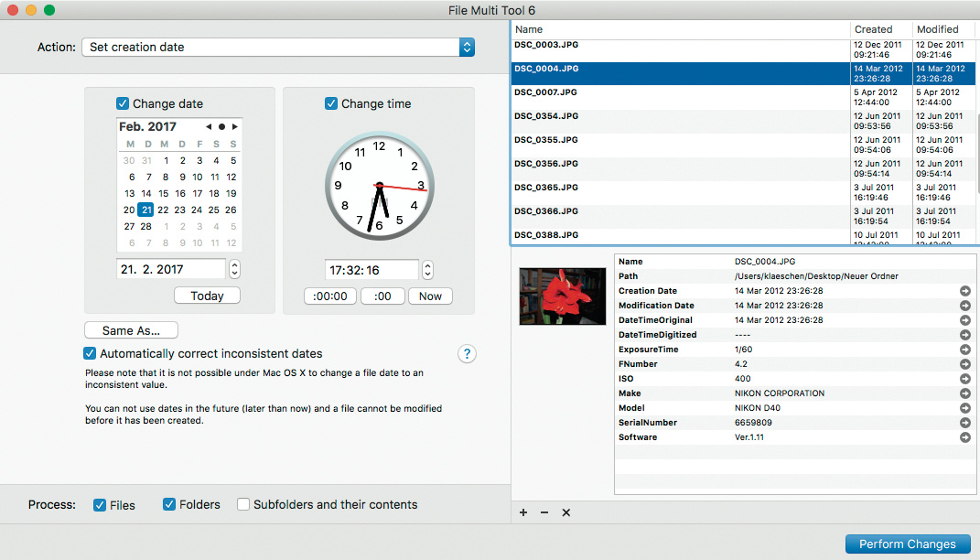The width and height of the screenshot is (980, 560).
Task: Click the help question mark button
Action: [467, 354]
